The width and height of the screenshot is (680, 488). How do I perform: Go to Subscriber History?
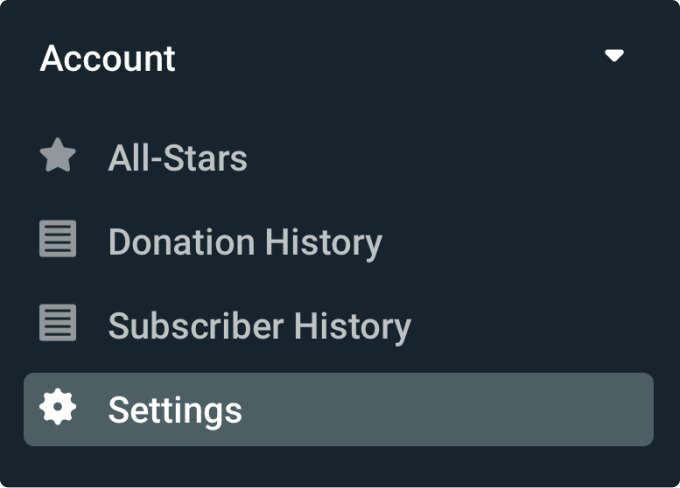click(260, 326)
